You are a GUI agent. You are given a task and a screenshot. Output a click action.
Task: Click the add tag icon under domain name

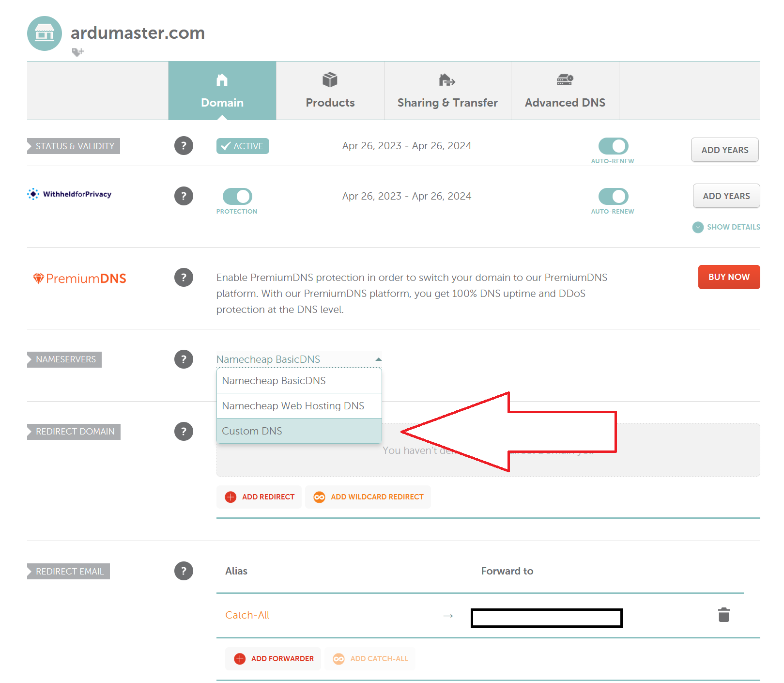[x=77, y=52]
